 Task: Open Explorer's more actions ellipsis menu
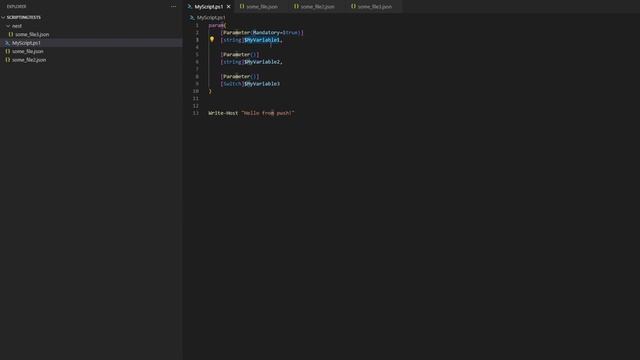coord(173,7)
